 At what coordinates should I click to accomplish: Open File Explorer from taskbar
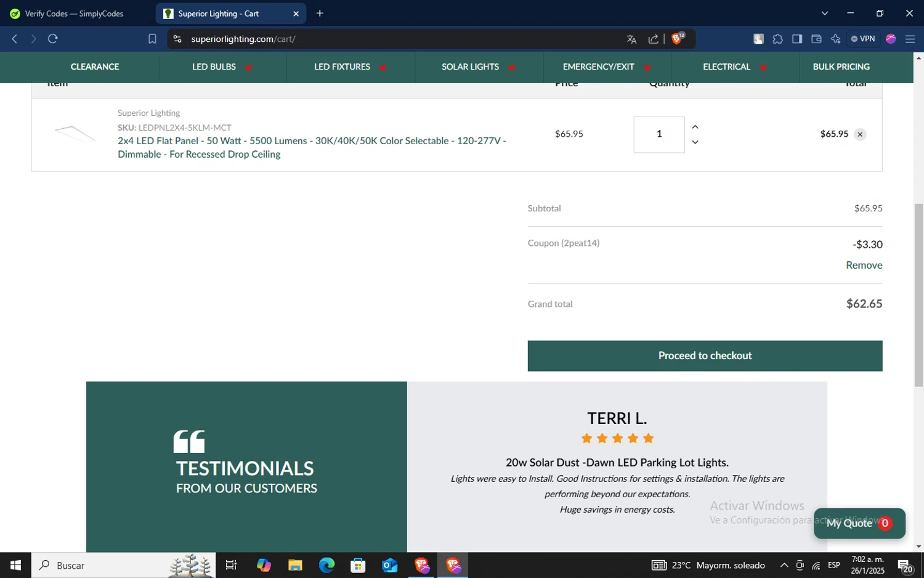click(295, 565)
